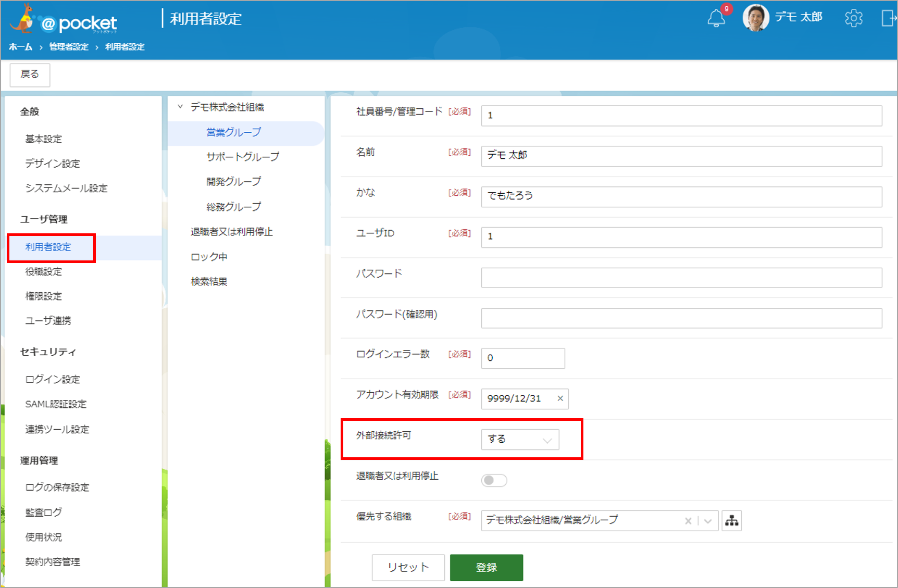
Task: Open 検索結果 in the tree
Action: pyautogui.click(x=209, y=282)
